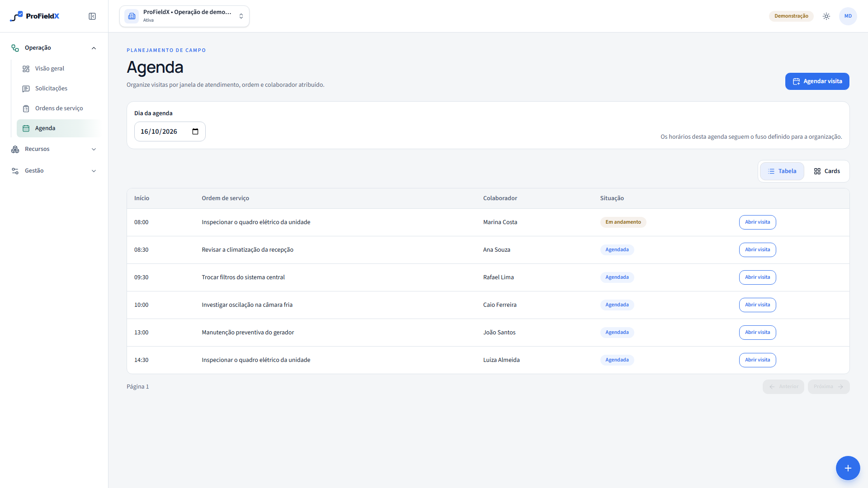The width and height of the screenshot is (868, 488).
Task: Click the Em andamento status badge
Action: [x=623, y=222]
